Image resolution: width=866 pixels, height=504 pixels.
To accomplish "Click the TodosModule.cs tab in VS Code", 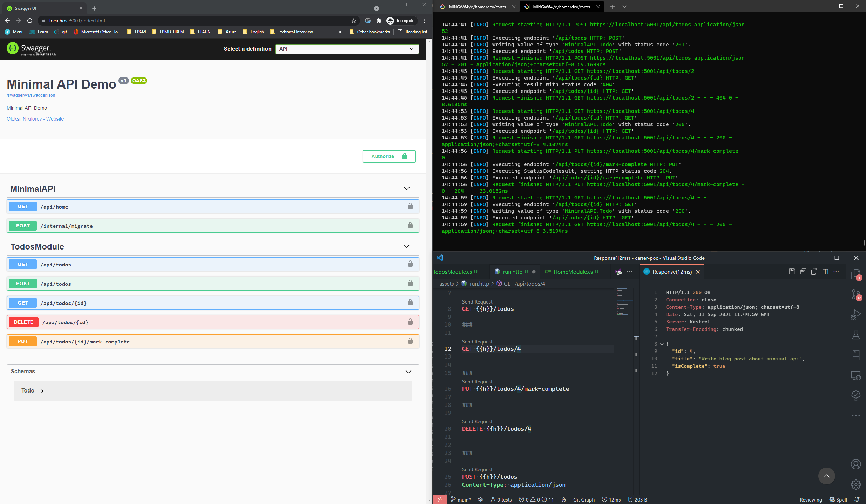I will pyautogui.click(x=454, y=271).
